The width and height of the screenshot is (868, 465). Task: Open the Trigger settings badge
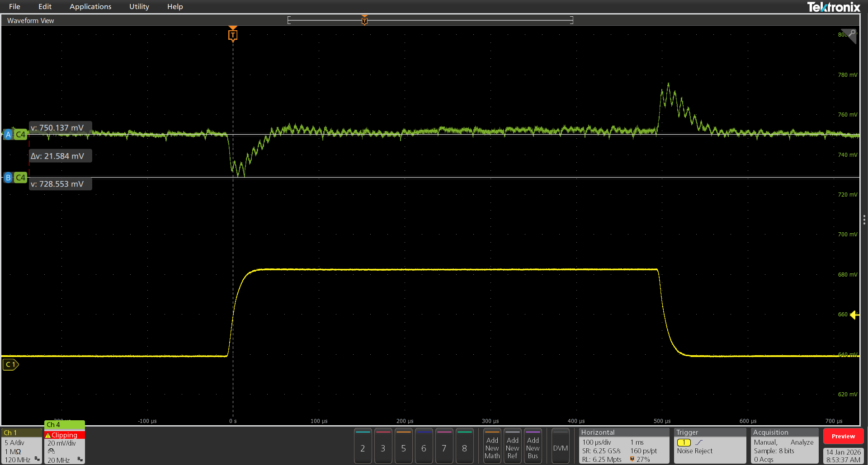(x=710, y=446)
